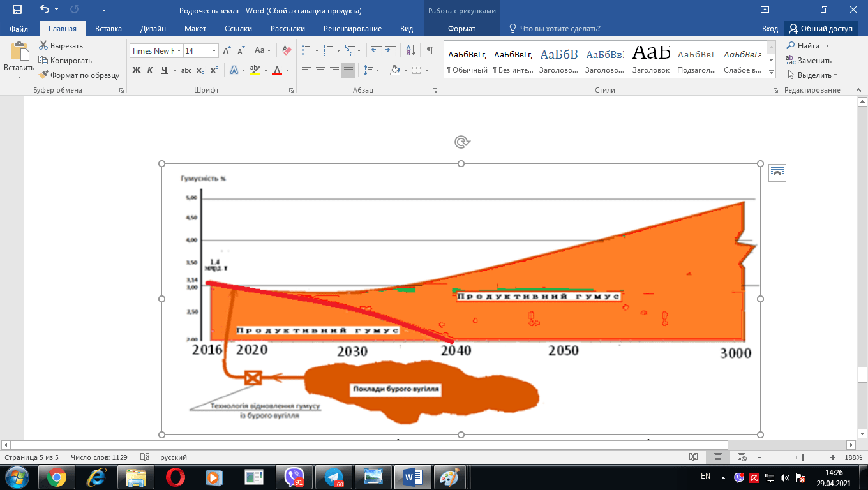The image size is (868, 490).
Task: Switch to web layout view icon
Action: pyautogui.click(x=742, y=457)
